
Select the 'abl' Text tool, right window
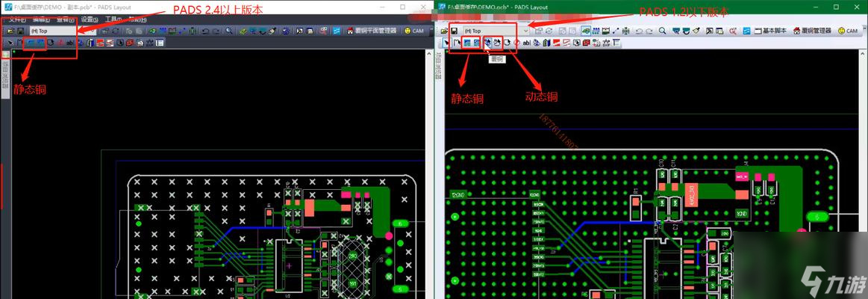click(x=526, y=43)
